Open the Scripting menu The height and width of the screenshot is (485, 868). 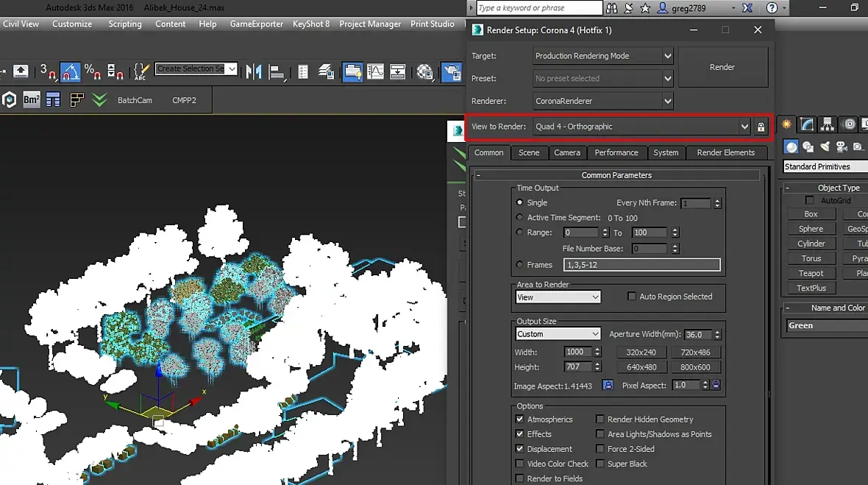point(125,24)
